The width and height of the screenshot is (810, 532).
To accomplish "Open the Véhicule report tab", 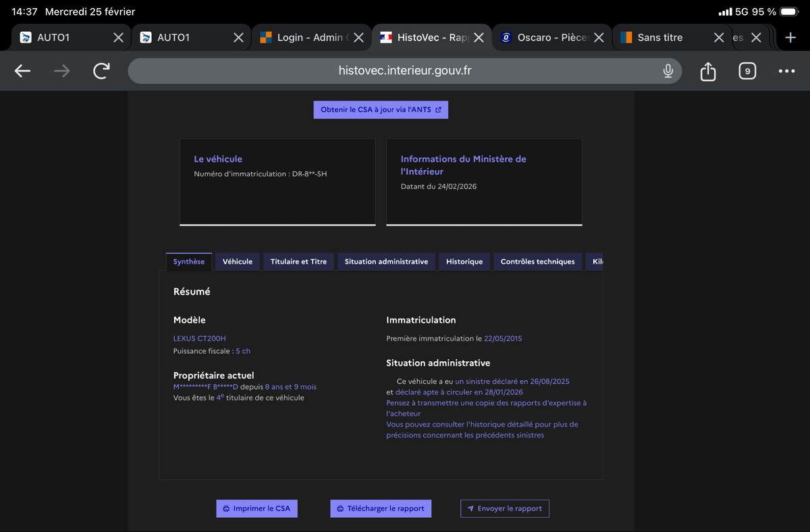I will (x=238, y=262).
